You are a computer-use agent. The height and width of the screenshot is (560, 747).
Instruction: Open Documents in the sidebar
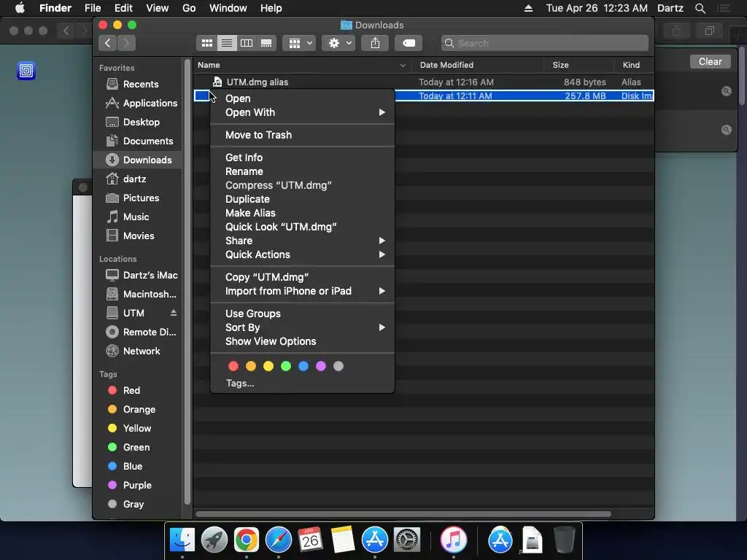(x=137, y=141)
